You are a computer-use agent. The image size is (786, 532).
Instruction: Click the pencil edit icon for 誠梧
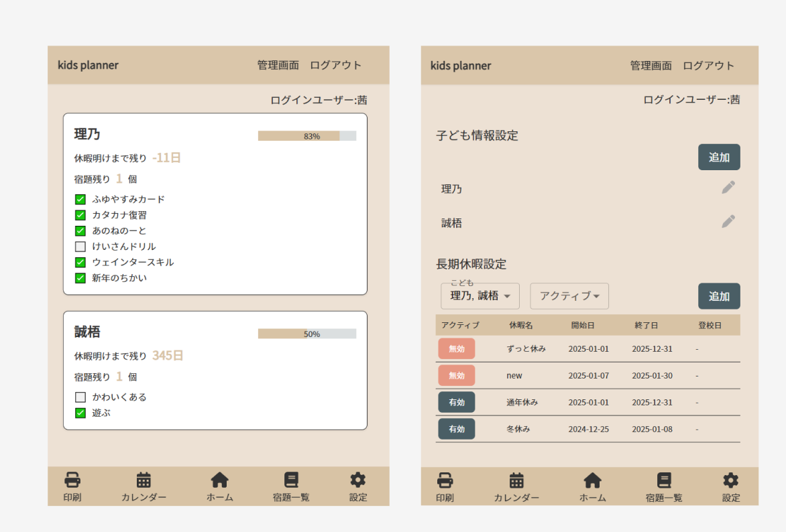[x=728, y=222]
